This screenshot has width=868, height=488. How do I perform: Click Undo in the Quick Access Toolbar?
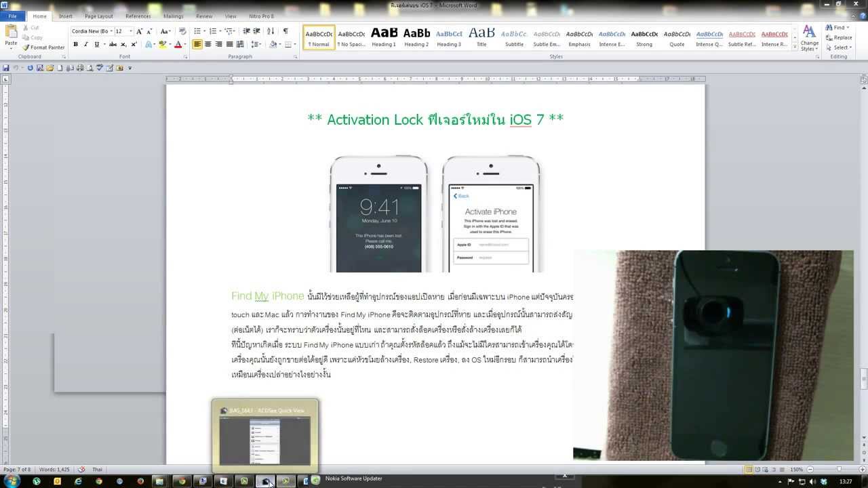pyautogui.click(x=16, y=68)
